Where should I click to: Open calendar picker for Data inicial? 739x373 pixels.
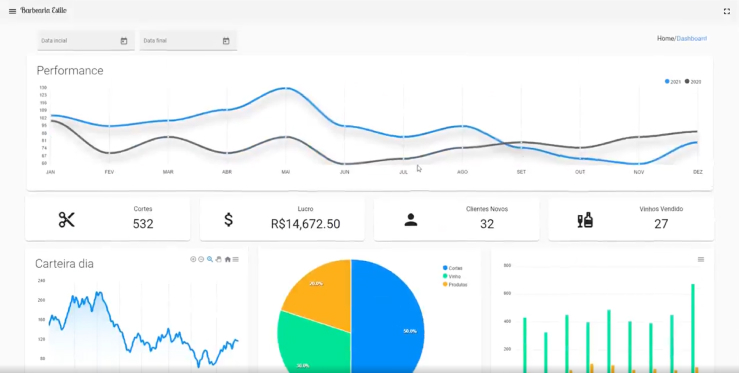124,41
